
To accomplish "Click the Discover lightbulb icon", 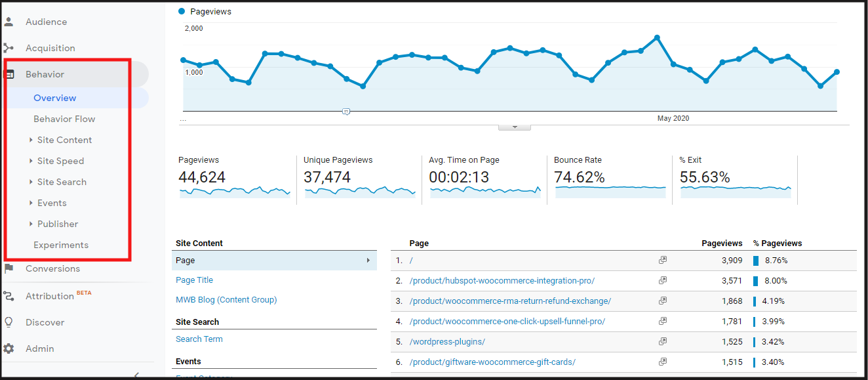I will click(9, 322).
